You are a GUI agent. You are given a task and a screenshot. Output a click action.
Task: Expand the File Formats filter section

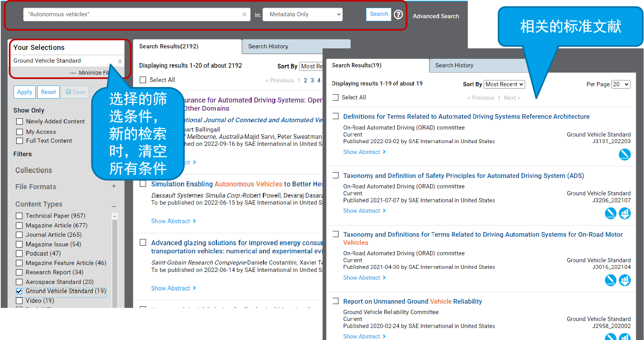coord(114,186)
